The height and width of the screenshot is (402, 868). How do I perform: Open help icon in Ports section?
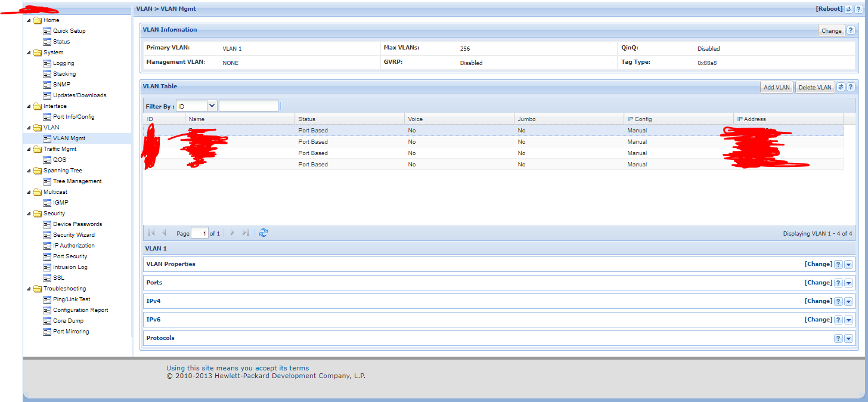coord(838,283)
